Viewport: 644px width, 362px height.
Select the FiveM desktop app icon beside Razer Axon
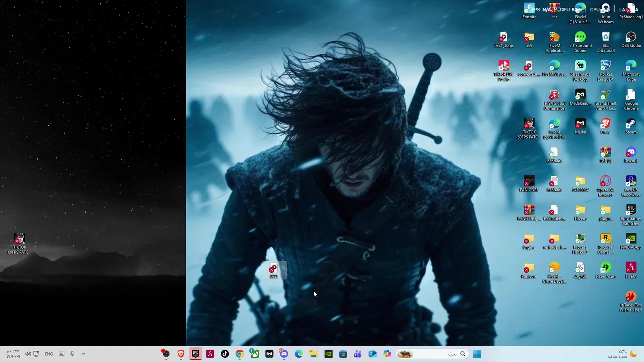(631, 270)
